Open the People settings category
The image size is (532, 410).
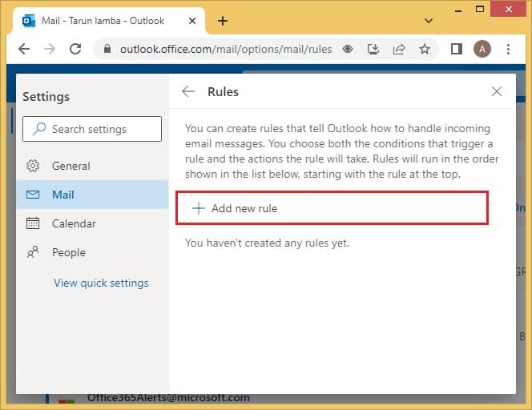click(92, 252)
